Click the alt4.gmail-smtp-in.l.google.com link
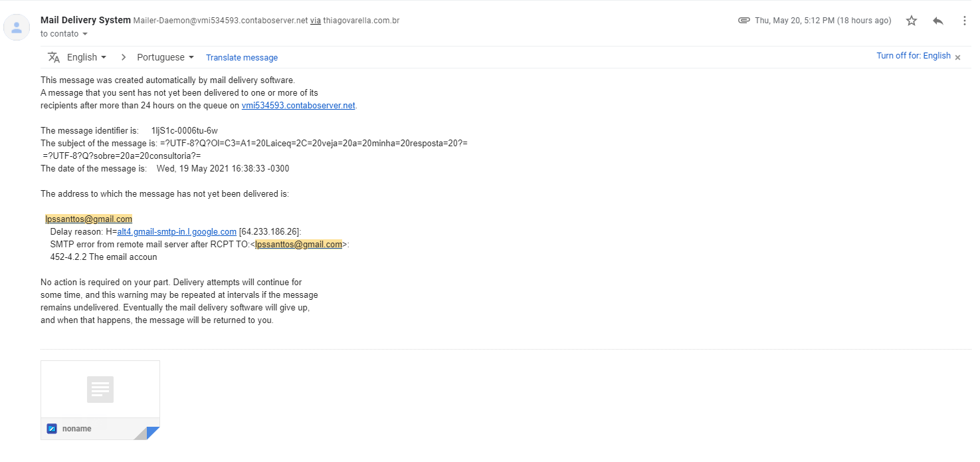The height and width of the screenshot is (462, 980). tap(177, 231)
